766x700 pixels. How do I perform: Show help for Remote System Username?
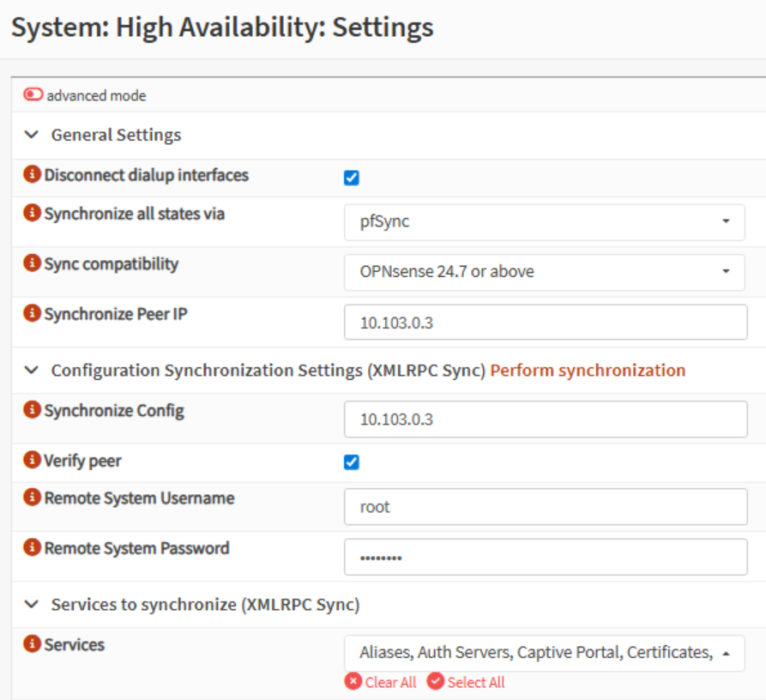pyautogui.click(x=33, y=498)
